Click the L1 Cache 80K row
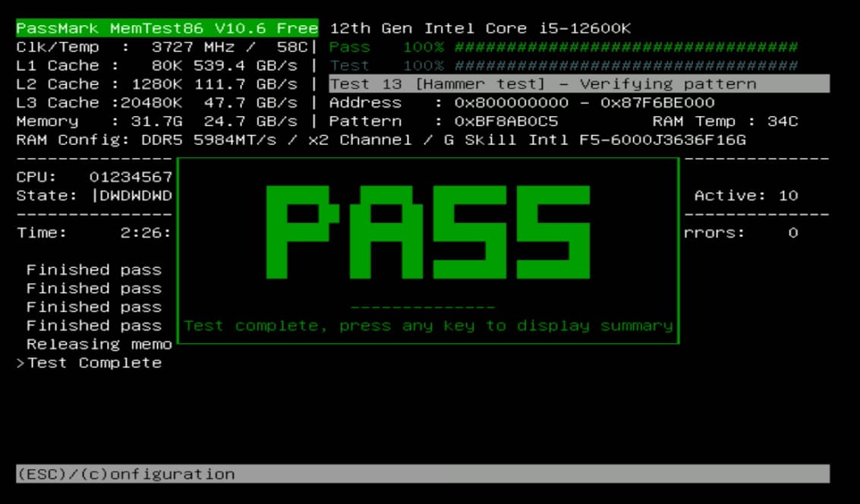The image size is (860, 504). pyautogui.click(x=157, y=66)
